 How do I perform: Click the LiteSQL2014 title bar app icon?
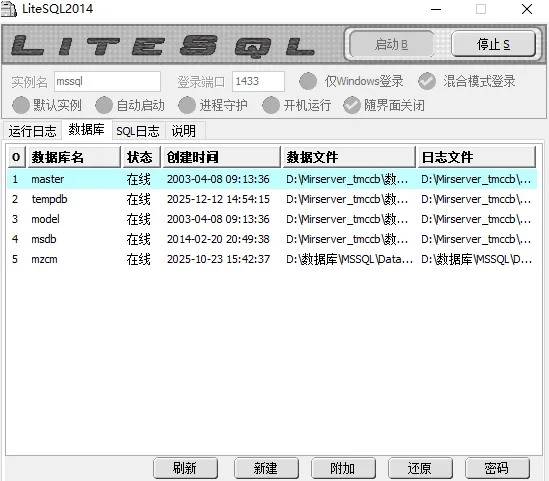pos(9,9)
